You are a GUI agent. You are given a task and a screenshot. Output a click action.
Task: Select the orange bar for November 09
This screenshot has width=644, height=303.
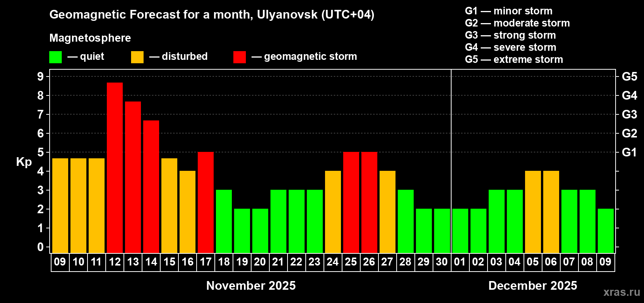[60, 206]
